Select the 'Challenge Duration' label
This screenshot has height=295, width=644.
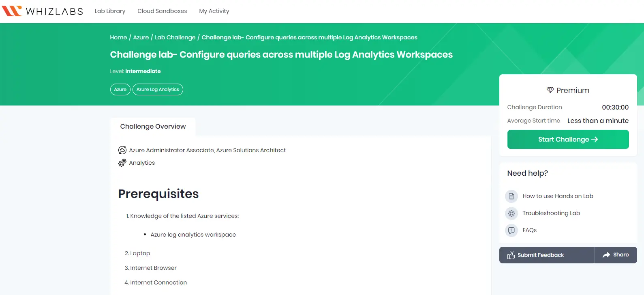pos(535,107)
